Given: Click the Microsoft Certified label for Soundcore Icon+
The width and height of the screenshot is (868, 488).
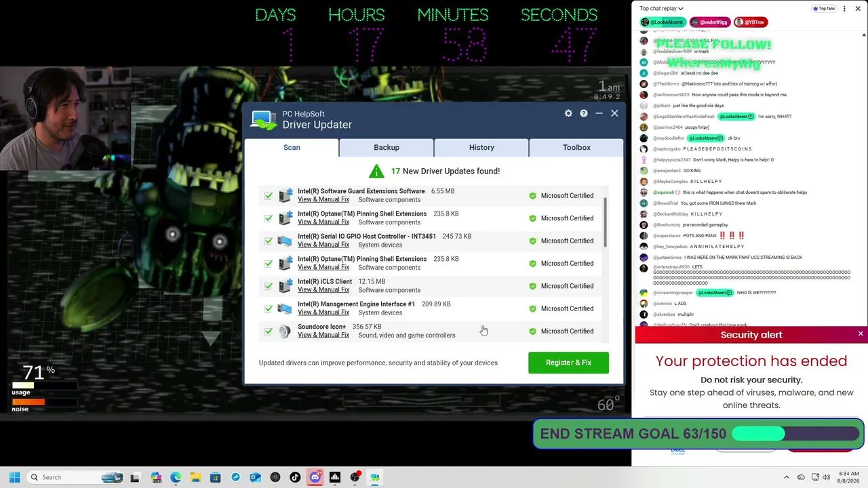Looking at the screenshot, I should [x=567, y=331].
